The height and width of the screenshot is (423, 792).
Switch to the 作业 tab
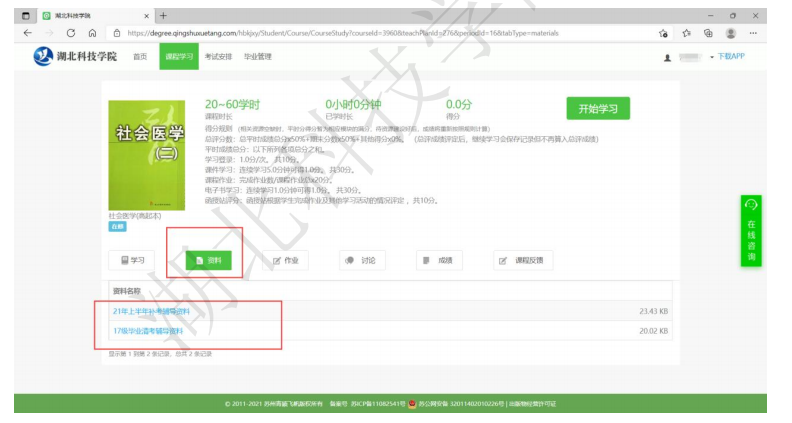[285, 260]
